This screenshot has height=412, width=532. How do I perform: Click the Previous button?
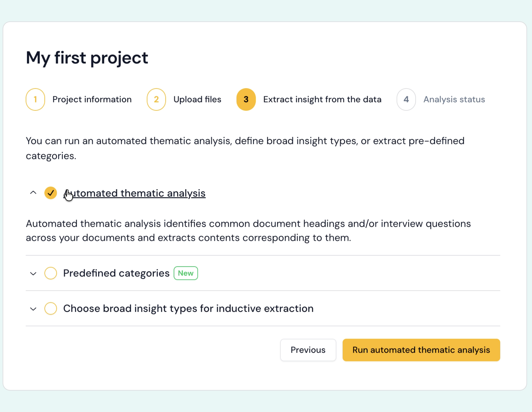point(308,350)
